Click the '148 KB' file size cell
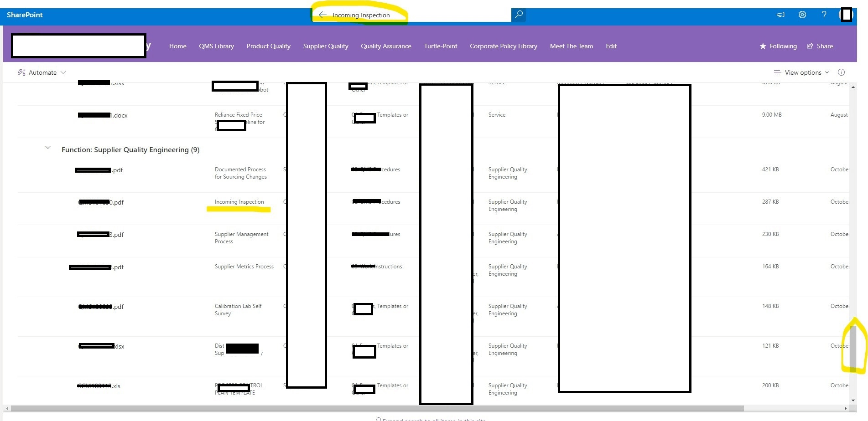Image resolution: width=868 pixels, height=421 pixels. point(770,306)
